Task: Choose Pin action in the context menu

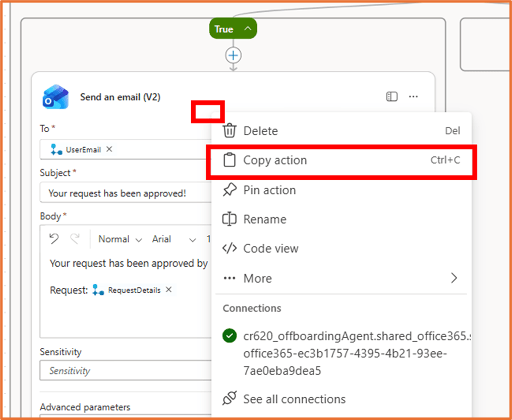Action: (270, 190)
